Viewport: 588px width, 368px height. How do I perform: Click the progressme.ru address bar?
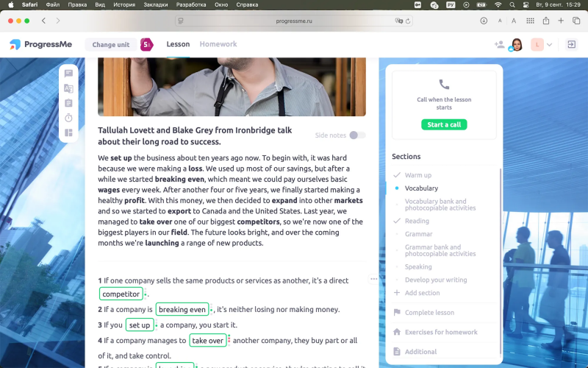[x=294, y=21]
